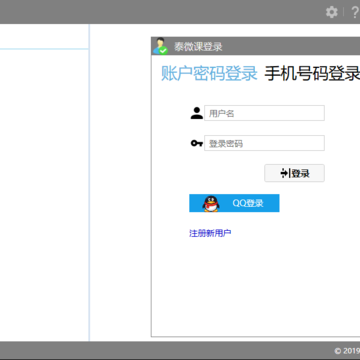
Task: Click the key icon beside 登录密码
Action: point(197,143)
